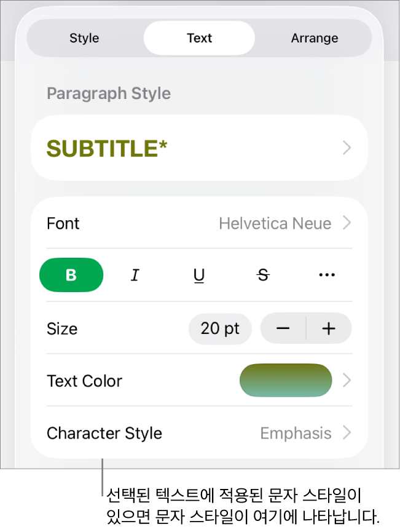The image size is (400, 532).
Task: Open the gradient Text Color swatch
Action: tap(286, 381)
